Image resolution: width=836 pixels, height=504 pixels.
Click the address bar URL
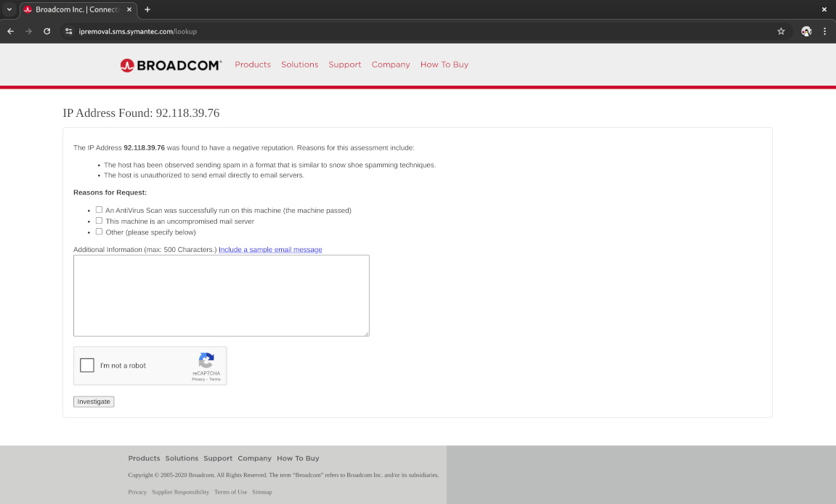[137, 31]
